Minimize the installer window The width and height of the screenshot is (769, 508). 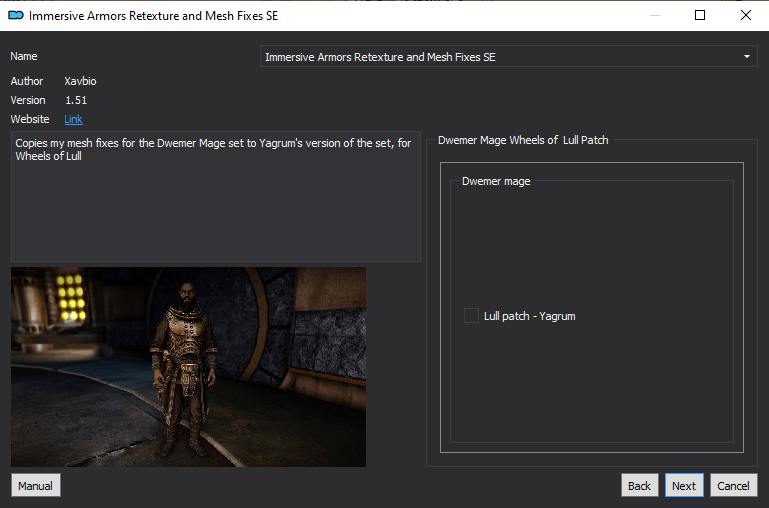[x=654, y=15]
